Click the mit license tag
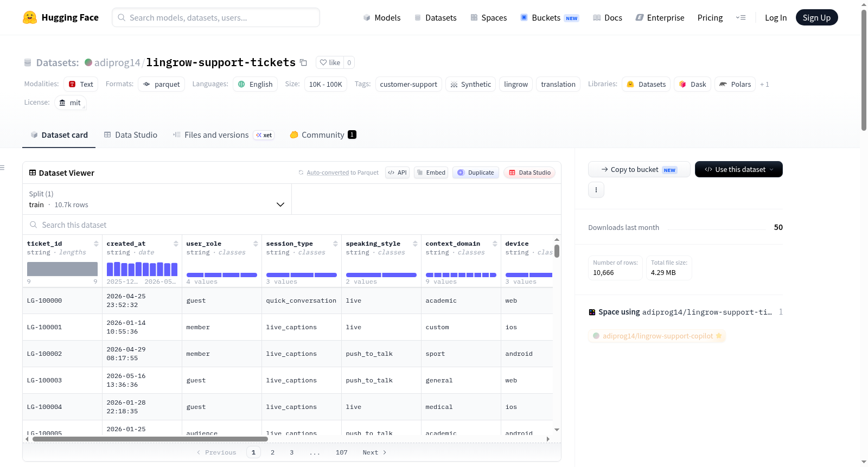The height and width of the screenshot is (467, 868). 71,103
